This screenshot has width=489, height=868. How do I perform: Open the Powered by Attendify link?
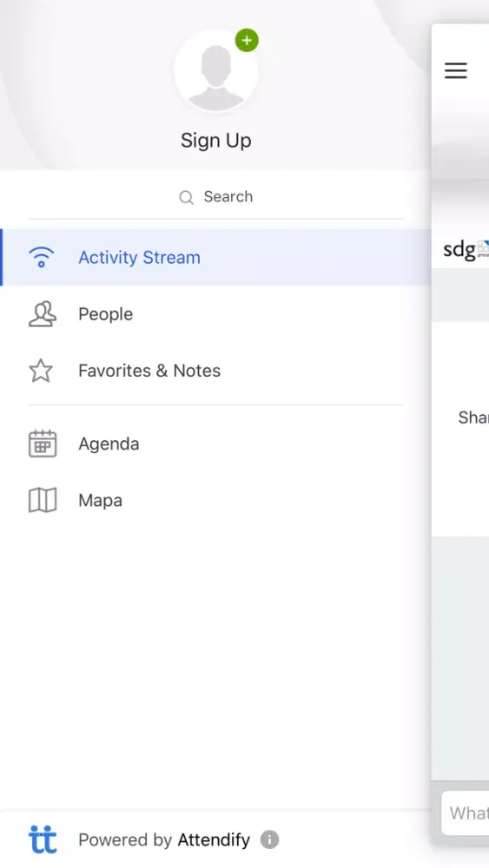point(164,839)
